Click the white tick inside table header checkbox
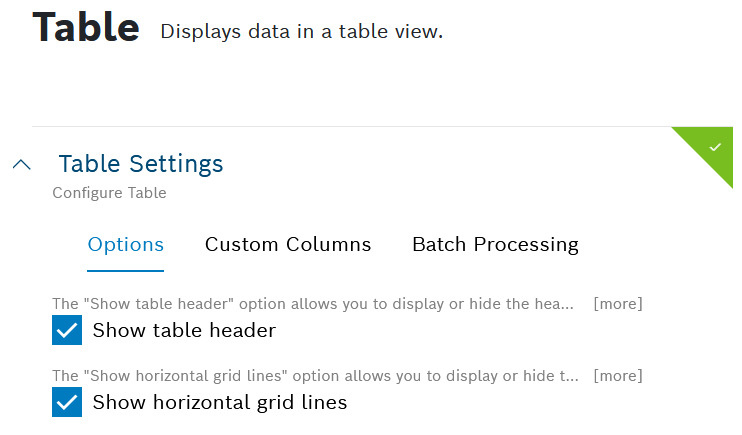Viewport: 742px width, 435px height. coord(67,330)
